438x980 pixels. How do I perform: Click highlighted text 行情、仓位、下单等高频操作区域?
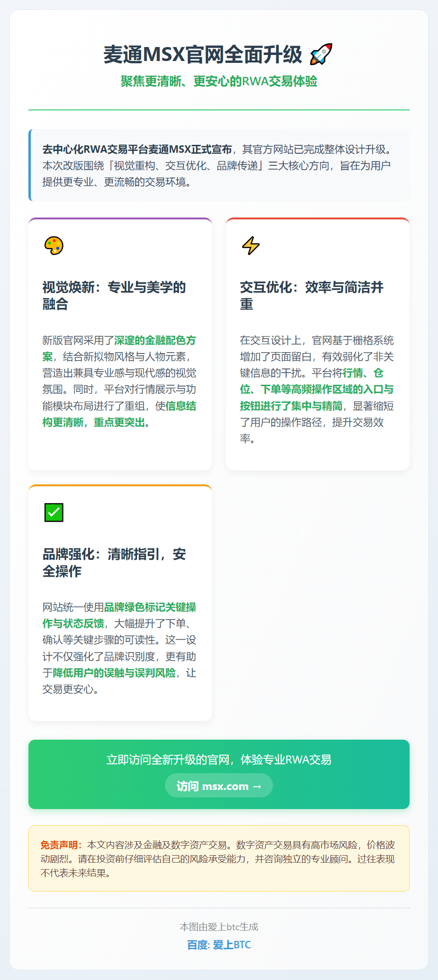[317, 381]
